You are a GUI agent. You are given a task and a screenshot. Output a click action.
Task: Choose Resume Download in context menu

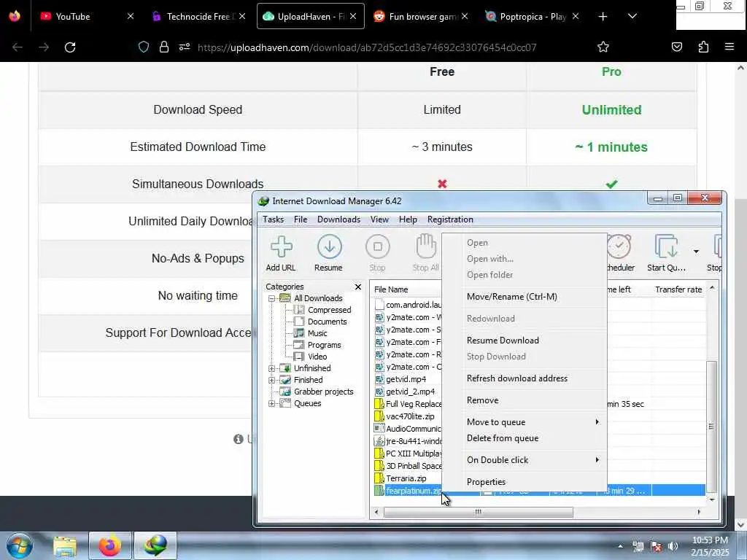click(x=524, y=341)
